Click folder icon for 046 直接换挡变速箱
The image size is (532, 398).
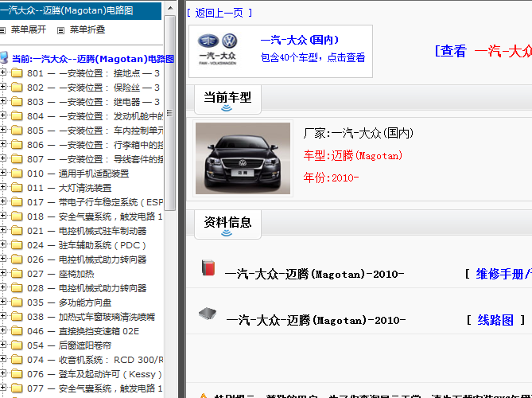(x=17, y=331)
